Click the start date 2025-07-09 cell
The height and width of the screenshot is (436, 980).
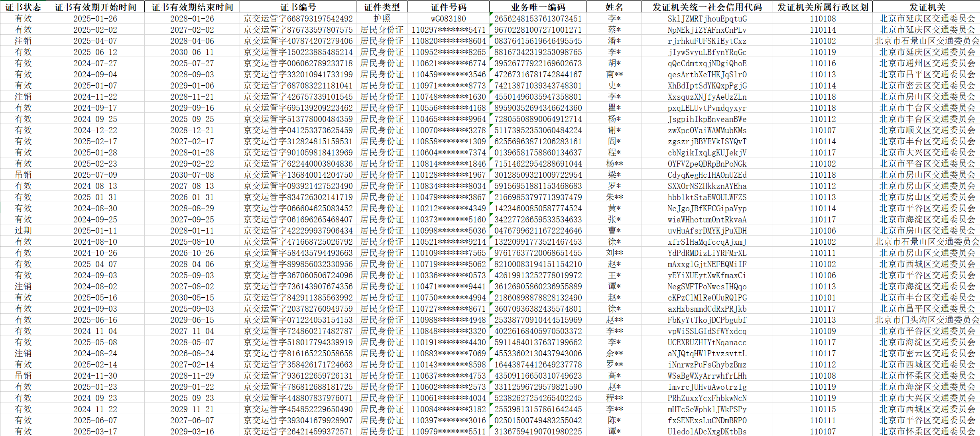point(95,175)
